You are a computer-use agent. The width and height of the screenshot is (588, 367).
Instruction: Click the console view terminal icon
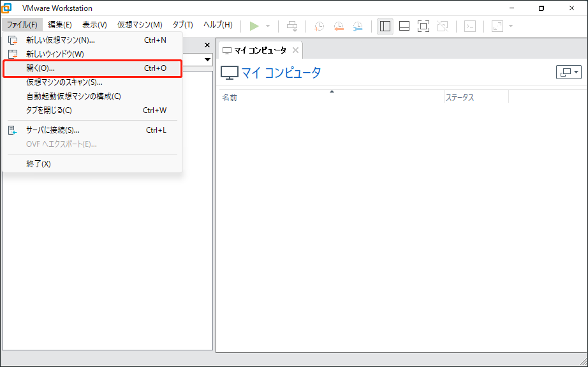pyautogui.click(x=470, y=26)
